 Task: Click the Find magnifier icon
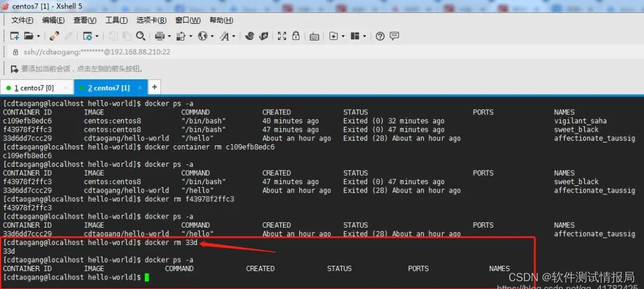coord(141,36)
